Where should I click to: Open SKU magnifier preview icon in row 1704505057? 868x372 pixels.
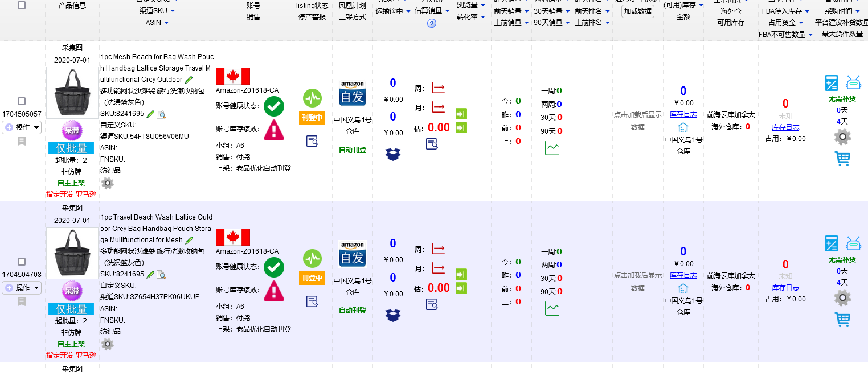(x=161, y=114)
